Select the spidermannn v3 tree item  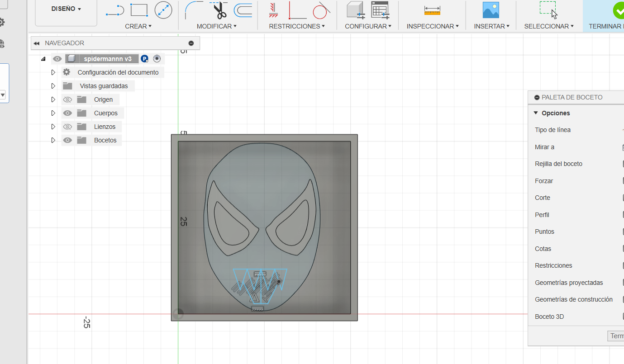(x=108, y=59)
